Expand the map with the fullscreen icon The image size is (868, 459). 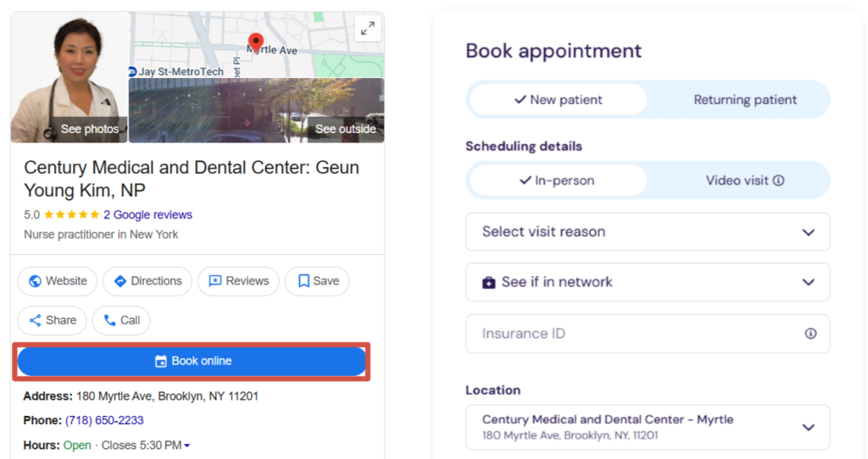[x=367, y=28]
